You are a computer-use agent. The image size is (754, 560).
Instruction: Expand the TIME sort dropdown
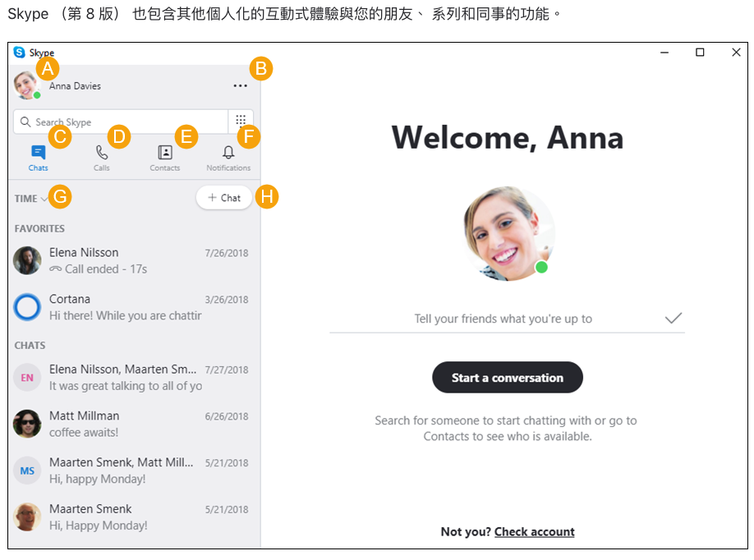(31, 199)
